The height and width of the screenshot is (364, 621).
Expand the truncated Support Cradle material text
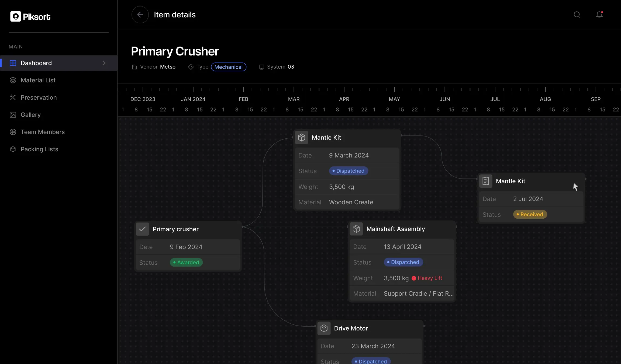(x=418, y=293)
